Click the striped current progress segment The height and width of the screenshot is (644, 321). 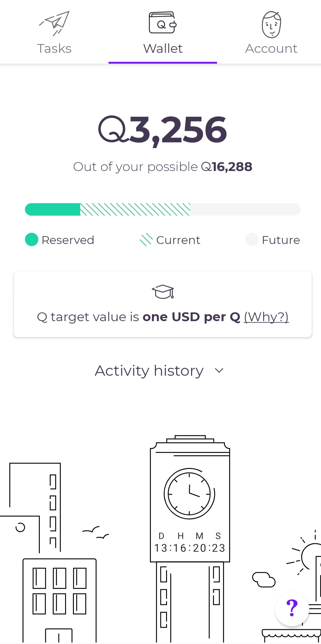135,209
